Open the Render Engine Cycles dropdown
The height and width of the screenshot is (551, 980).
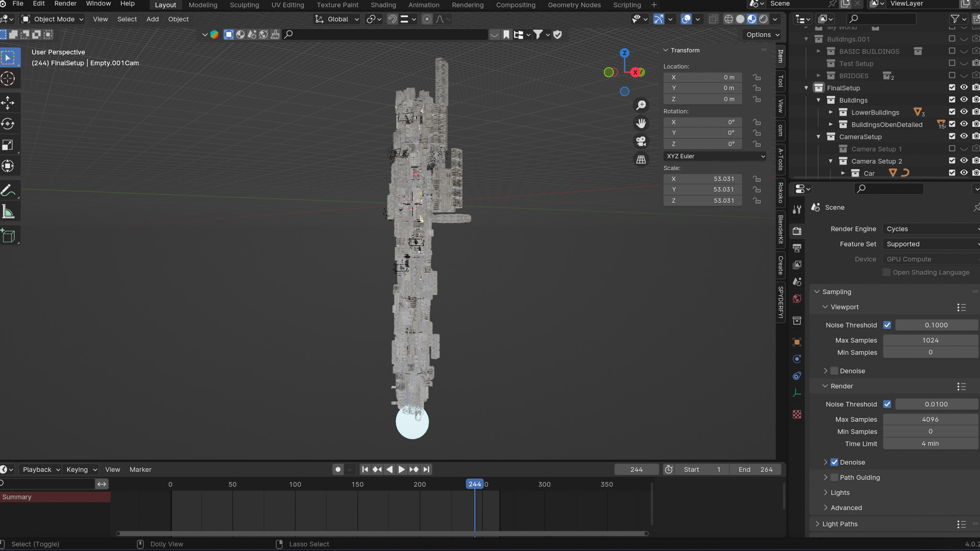(931, 229)
